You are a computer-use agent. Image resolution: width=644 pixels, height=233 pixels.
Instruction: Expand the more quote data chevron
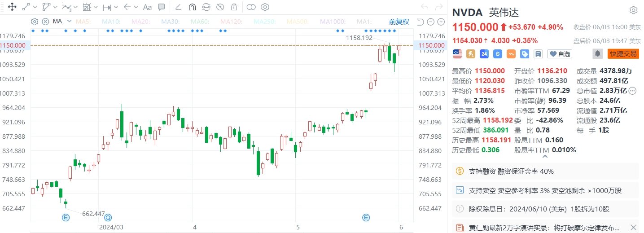pyautogui.click(x=545, y=157)
